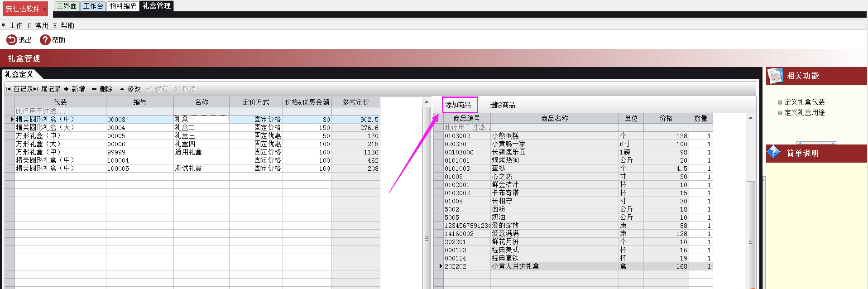The image size is (868, 289).
Task: Sort by the 商品名称 column header
Action: (555, 118)
